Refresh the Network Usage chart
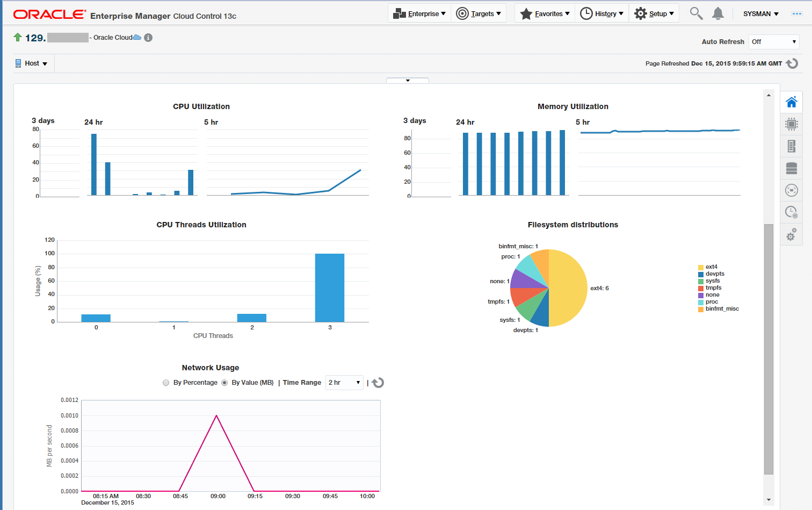The height and width of the screenshot is (510, 812). point(378,383)
